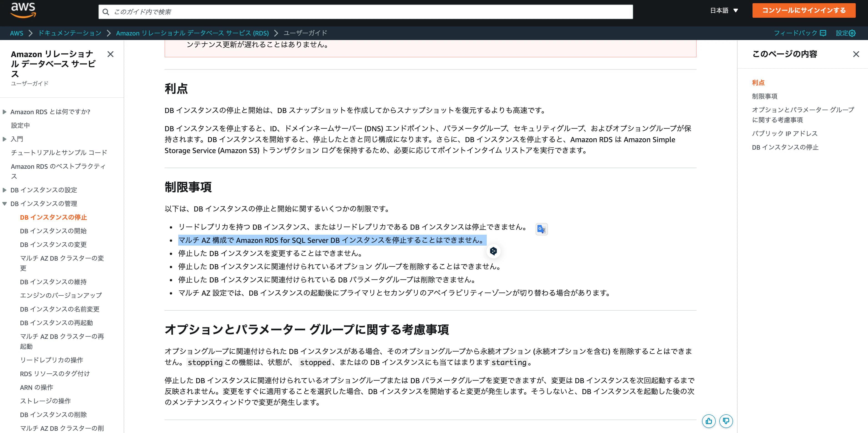The height and width of the screenshot is (433, 868).
Task: Open 設定中 in sidebar
Action: tap(20, 125)
